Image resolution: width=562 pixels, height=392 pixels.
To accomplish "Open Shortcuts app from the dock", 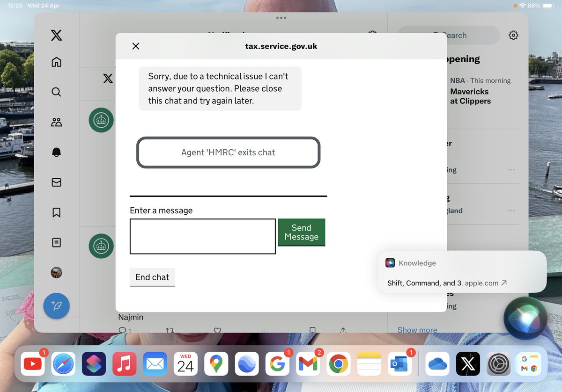I will coord(94,364).
